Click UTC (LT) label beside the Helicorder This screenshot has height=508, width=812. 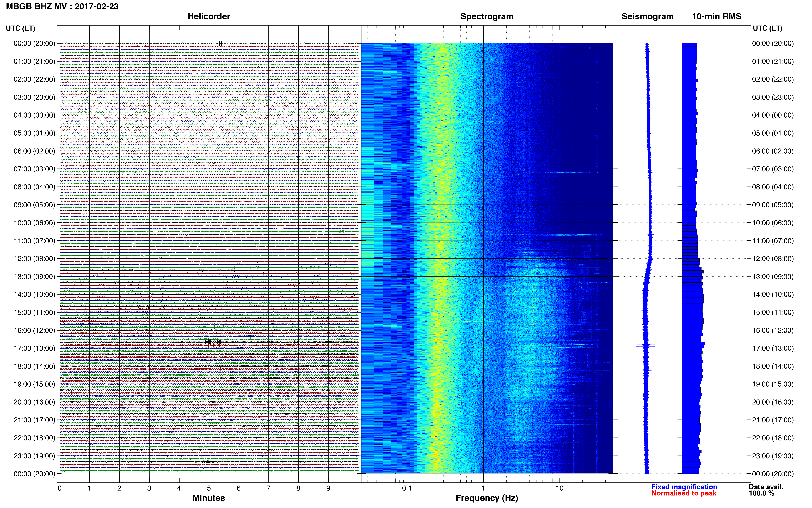tap(21, 28)
